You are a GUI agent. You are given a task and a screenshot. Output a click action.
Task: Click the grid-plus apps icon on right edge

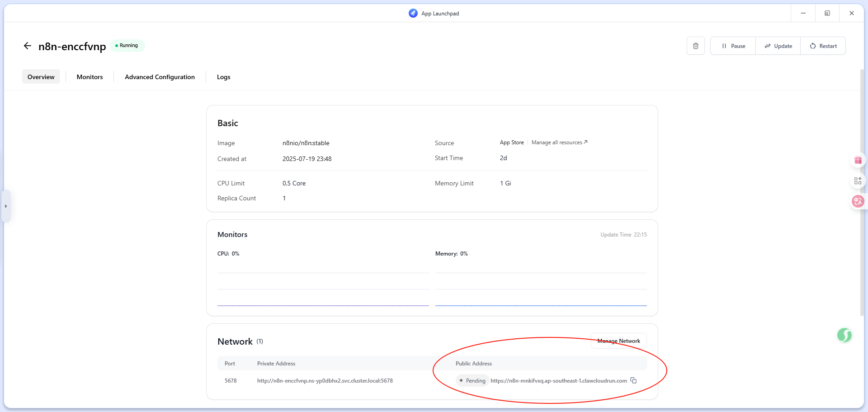[x=858, y=181]
